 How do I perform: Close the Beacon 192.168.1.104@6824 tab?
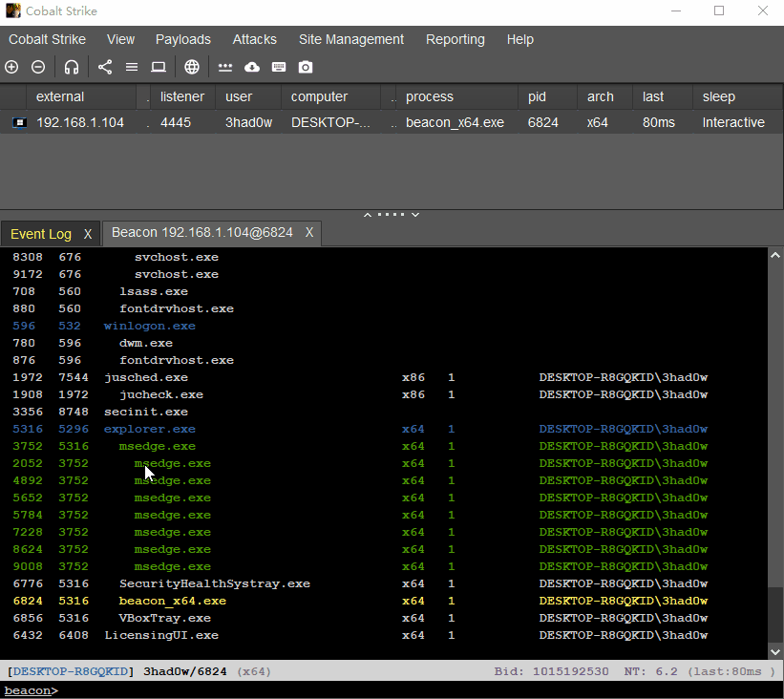point(309,232)
